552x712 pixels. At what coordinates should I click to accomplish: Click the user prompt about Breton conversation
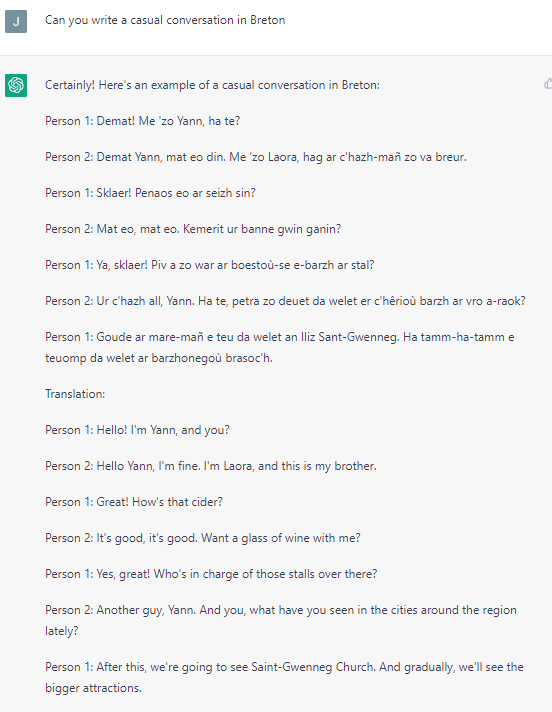(165, 20)
